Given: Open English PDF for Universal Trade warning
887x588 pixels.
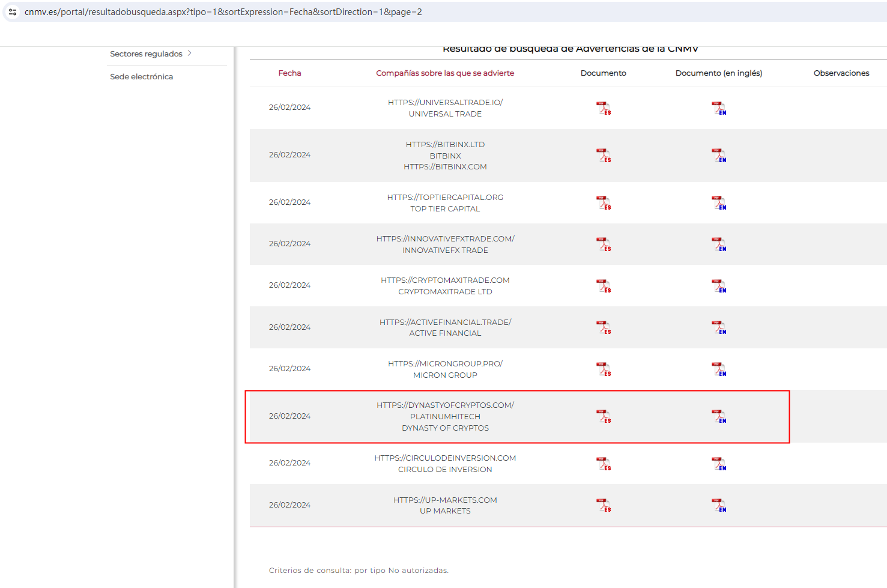Looking at the screenshot, I should point(719,108).
